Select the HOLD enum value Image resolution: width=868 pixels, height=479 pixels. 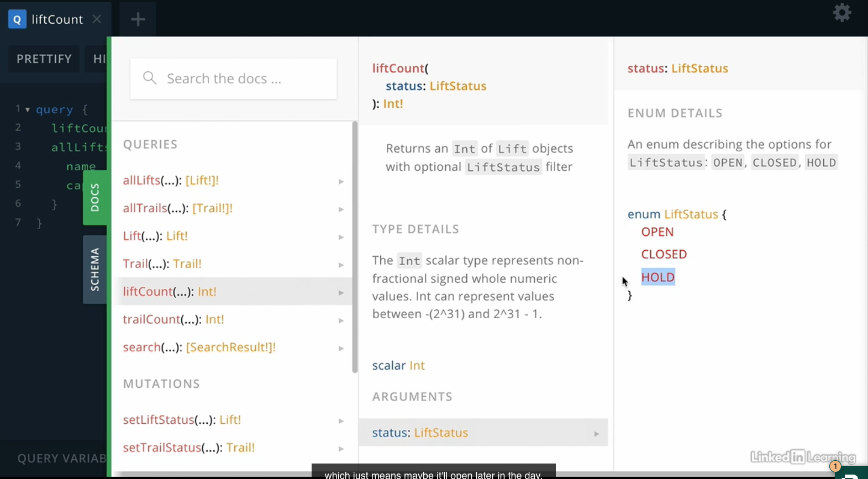pyautogui.click(x=658, y=277)
